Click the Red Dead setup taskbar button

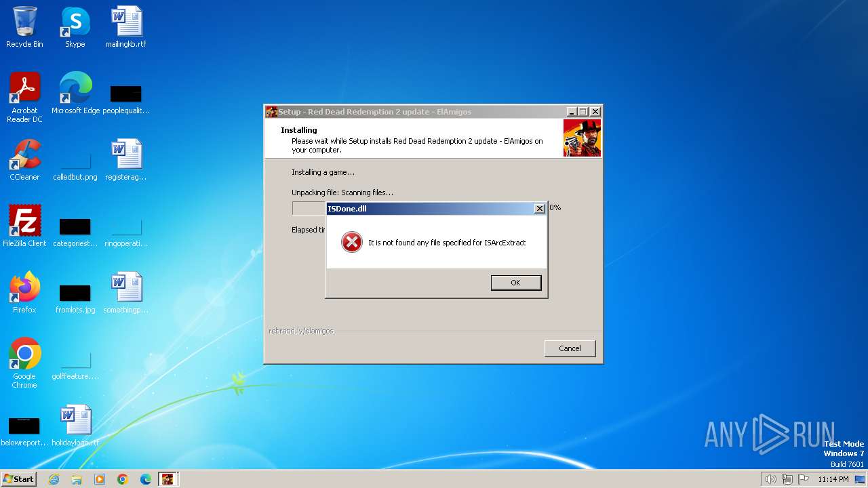[x=167, y=479]
